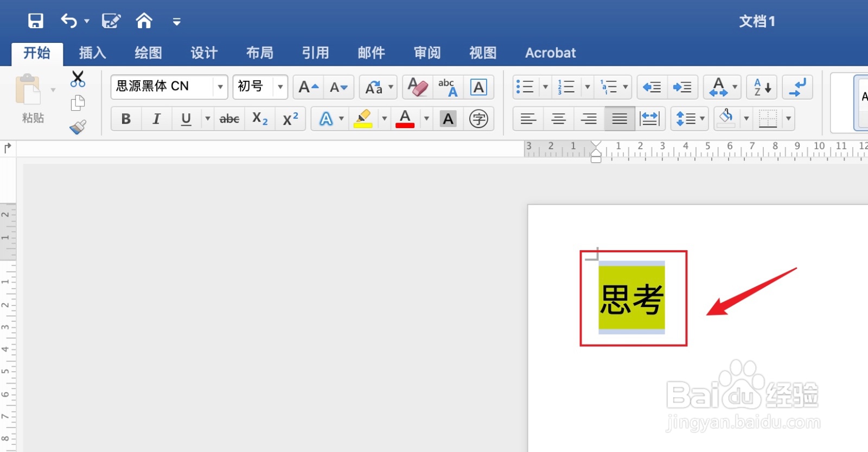Viewport: 868px width, 452px height.
Task: Toggle character shading A icon
Action: point(448,119)
